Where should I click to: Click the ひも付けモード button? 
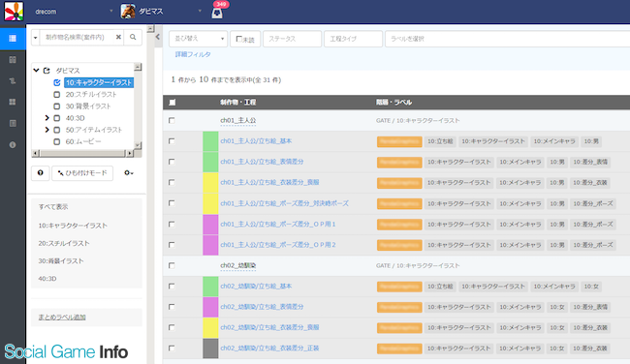tap(82, 173)
